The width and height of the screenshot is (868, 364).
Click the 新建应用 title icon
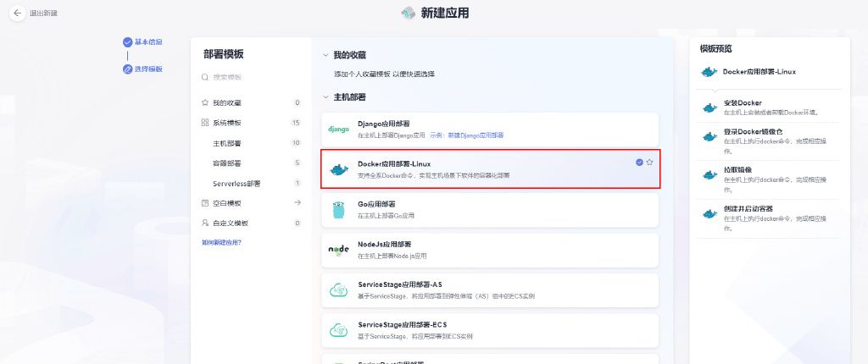(409, 13)
